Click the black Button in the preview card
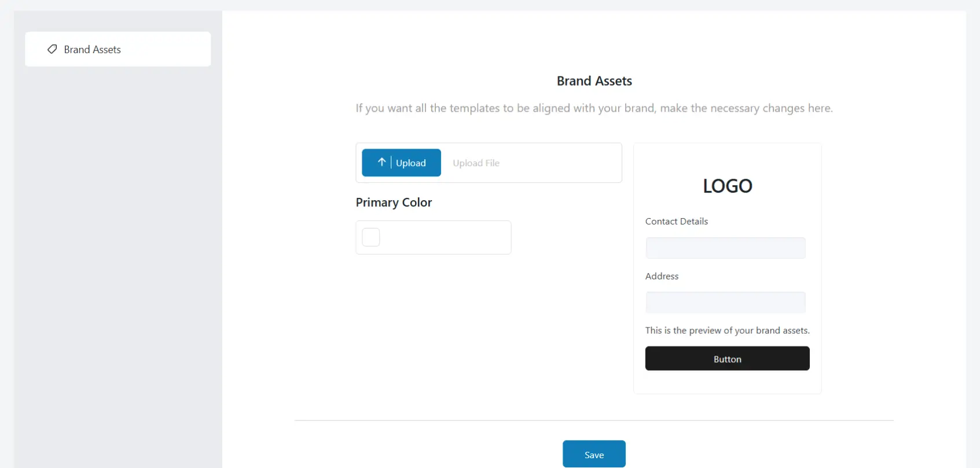The width and height of the screenshot is (980, 468). 727,358
